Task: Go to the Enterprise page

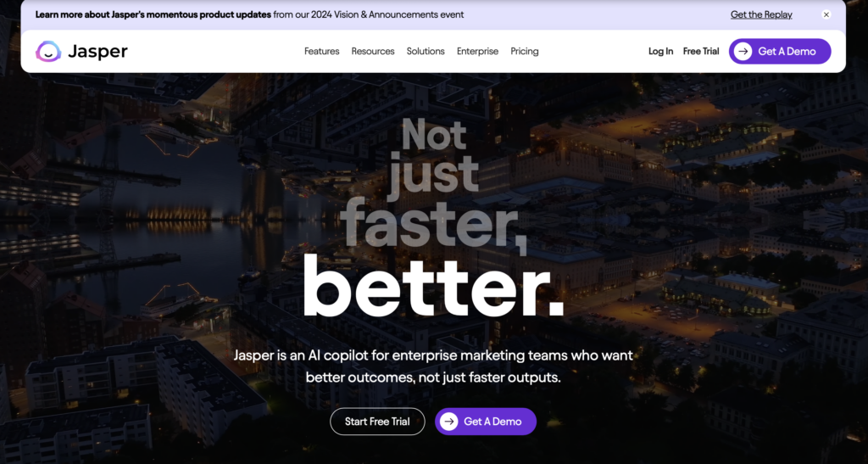Action: 477,52
